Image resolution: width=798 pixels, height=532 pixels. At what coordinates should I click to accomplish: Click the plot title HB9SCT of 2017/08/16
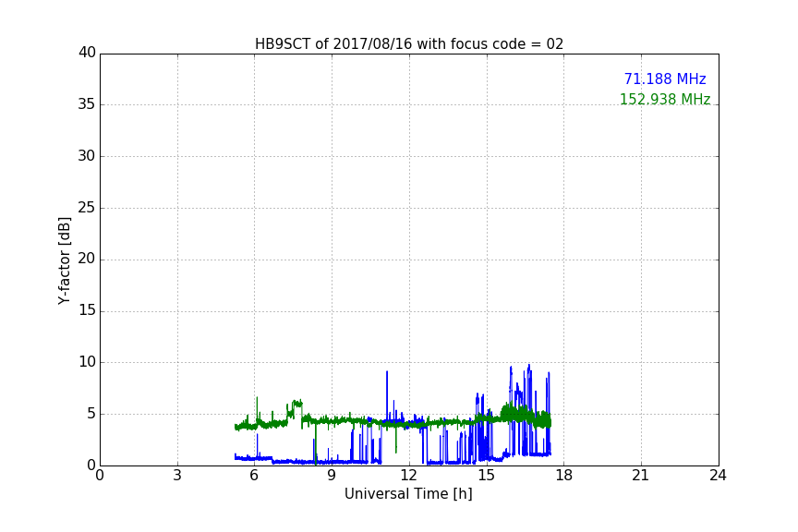pos(409,44)
